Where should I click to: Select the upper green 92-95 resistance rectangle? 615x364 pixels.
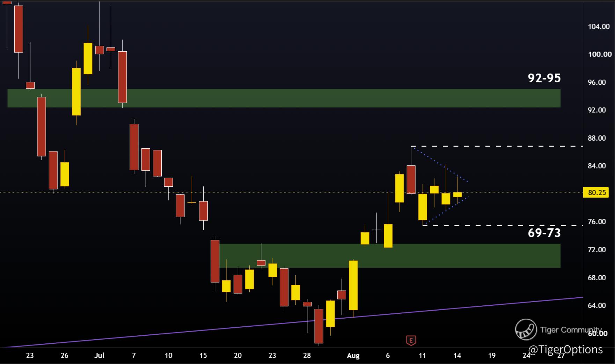(284, 98)
